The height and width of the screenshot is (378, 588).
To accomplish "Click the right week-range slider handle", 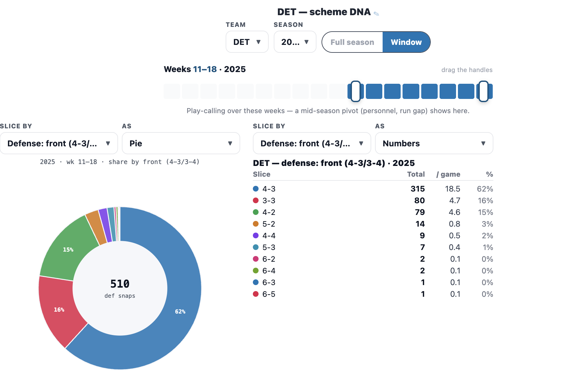I will [483, 91].
